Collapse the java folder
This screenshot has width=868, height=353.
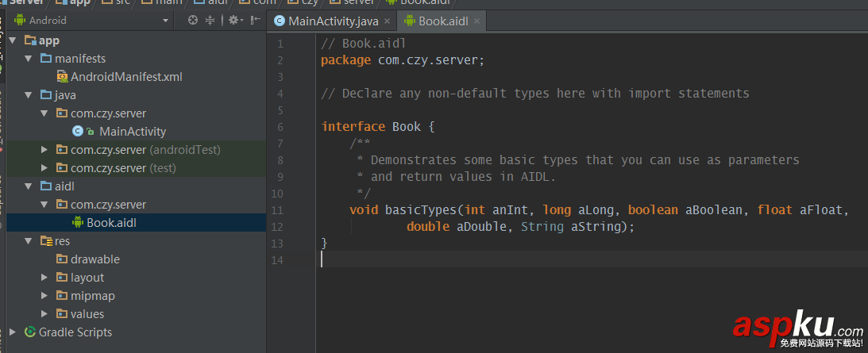[x=29, y=95]
